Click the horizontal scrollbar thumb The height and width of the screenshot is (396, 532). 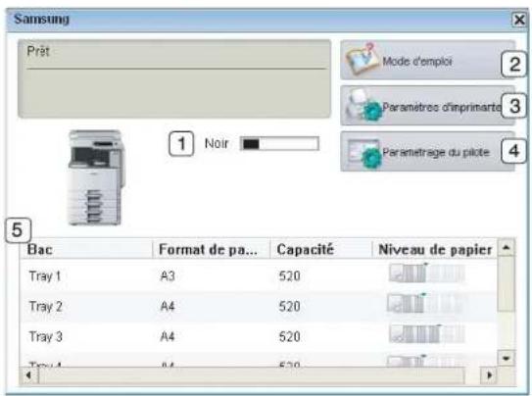252,375
